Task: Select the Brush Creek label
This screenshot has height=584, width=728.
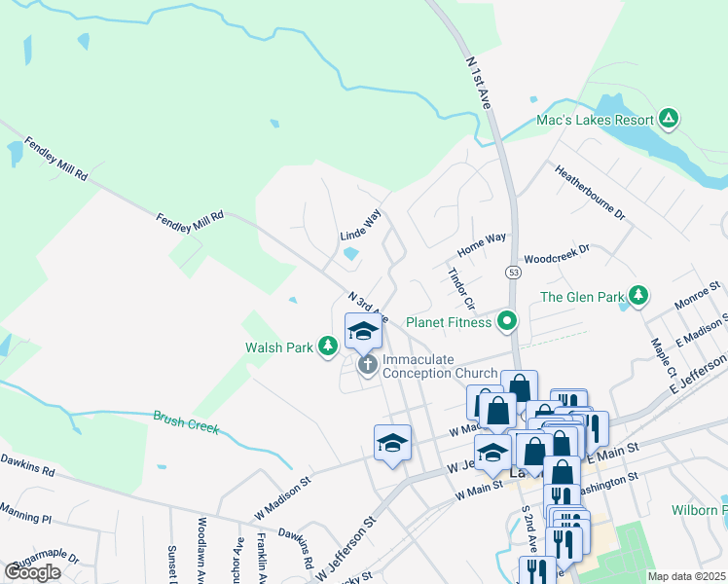Action: (186, 422)
